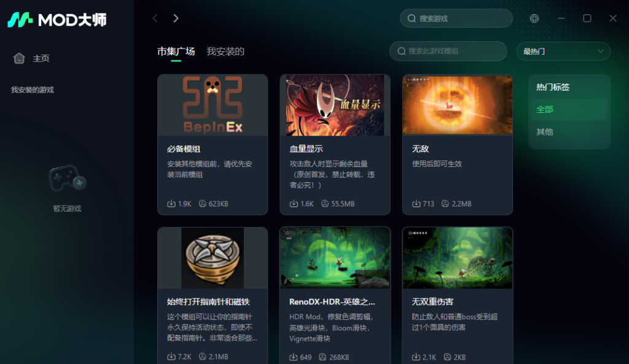Expand sort options using the chevron arrow
629x364 pixels.
[600, 52]
